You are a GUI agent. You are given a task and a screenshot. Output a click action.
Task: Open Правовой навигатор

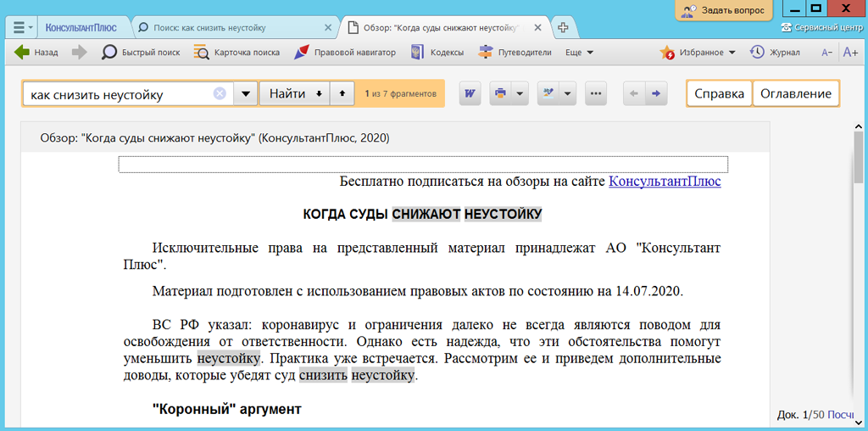click(345, 53)
